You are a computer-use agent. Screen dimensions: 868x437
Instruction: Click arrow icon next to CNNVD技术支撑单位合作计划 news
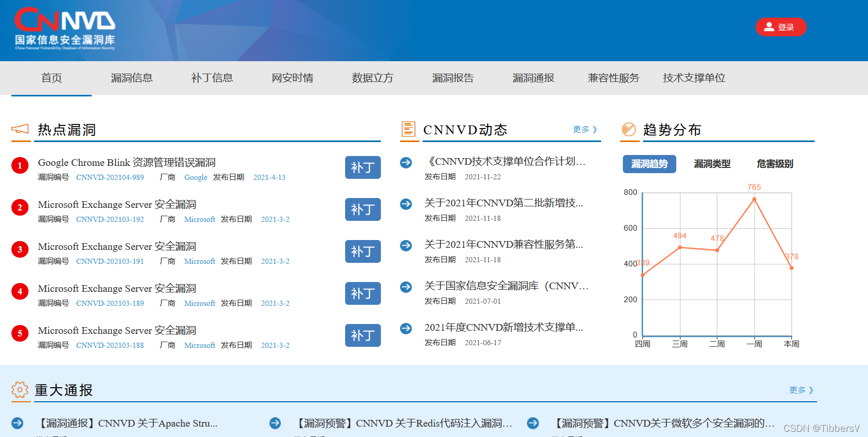point(406,162)
